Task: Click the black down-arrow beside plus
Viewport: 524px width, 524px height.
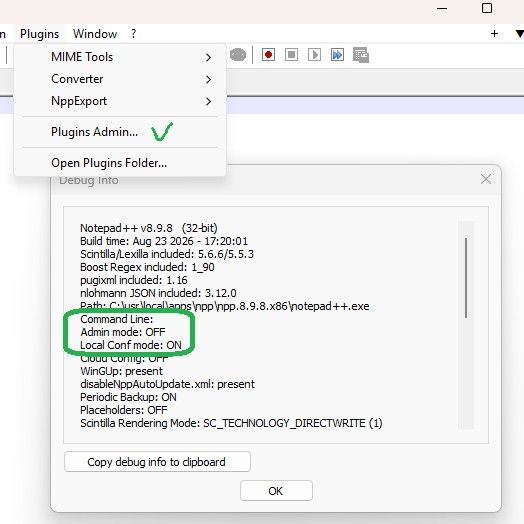Action: click(520, 34)
